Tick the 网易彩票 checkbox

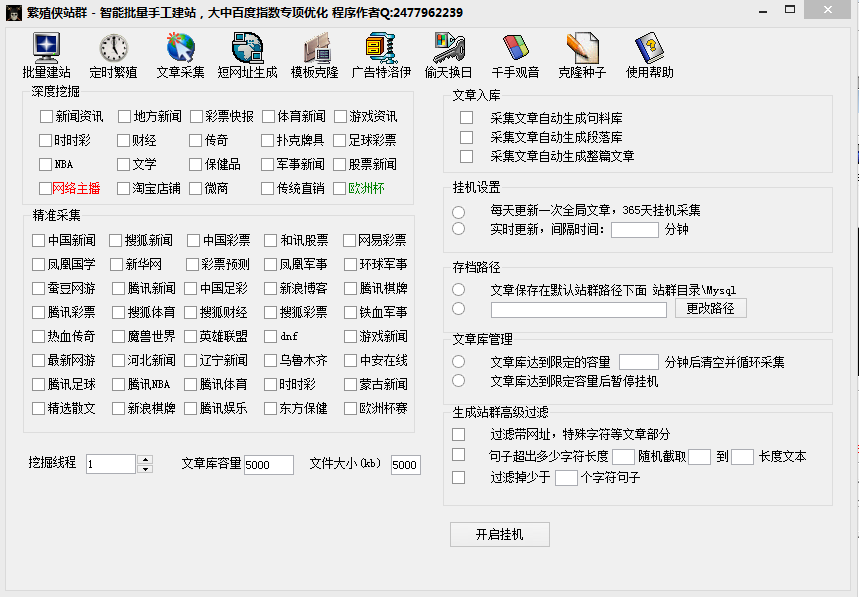point(350,240)
